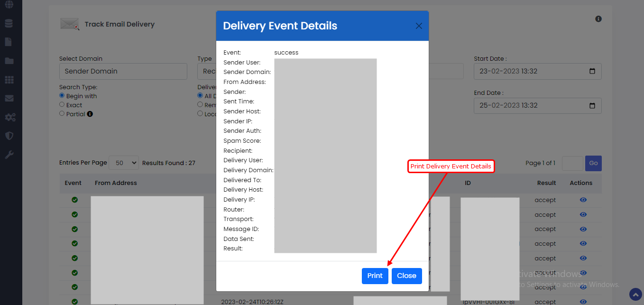Image resolution: width=644 pixels, height=305 pixels.
Task: Click the Sender Domain input field
Action: point(123,72)
